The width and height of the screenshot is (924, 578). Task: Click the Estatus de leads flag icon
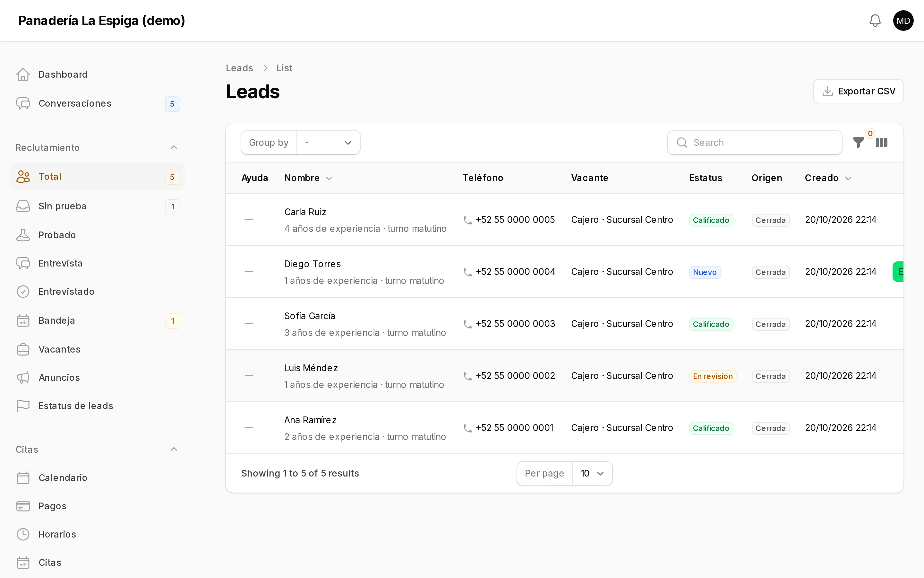23,406
